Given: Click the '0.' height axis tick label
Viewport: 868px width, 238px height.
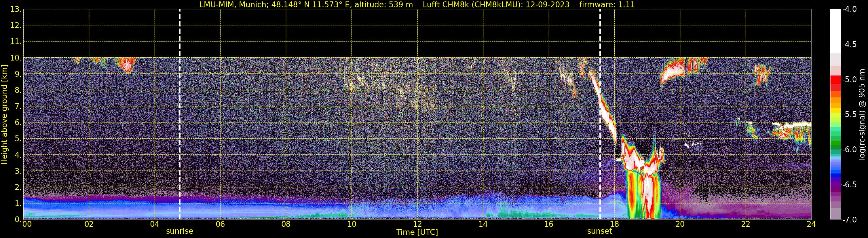Looking at the screenshot, I should (x=18, y=220).
